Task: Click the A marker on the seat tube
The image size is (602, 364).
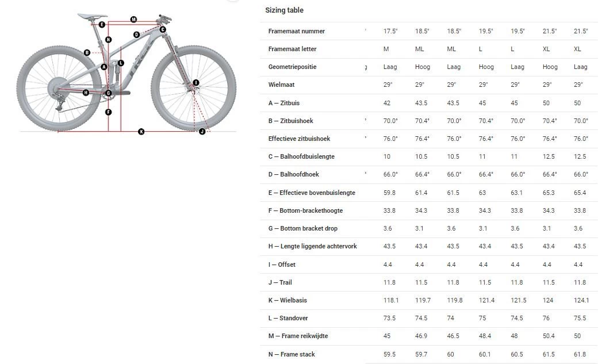Action: pyautogui.click(x=104, y=67)
